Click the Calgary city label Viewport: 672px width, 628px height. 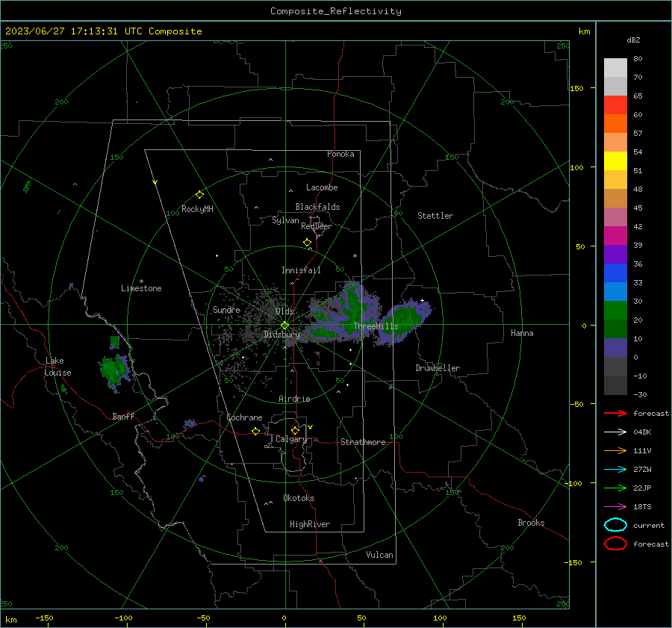click(x=291, y=439)
